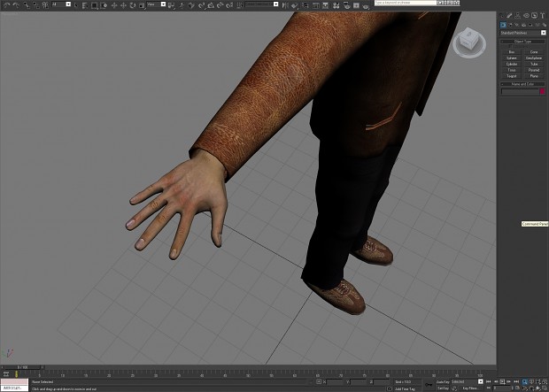Click the Undo arrow icon

[6, 5]
